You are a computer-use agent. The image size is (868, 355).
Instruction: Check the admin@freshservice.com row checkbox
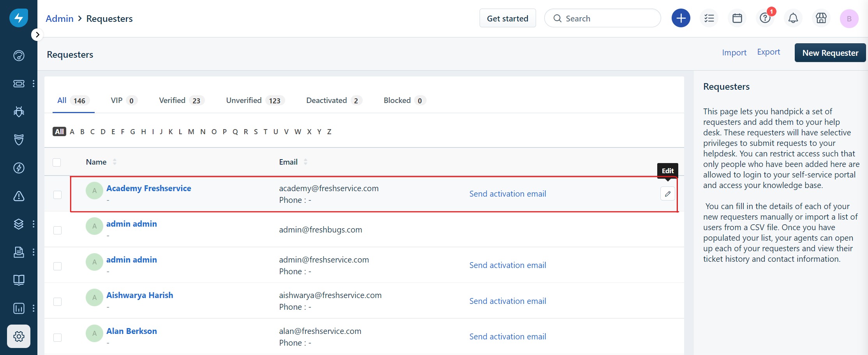tap(57, 266)
